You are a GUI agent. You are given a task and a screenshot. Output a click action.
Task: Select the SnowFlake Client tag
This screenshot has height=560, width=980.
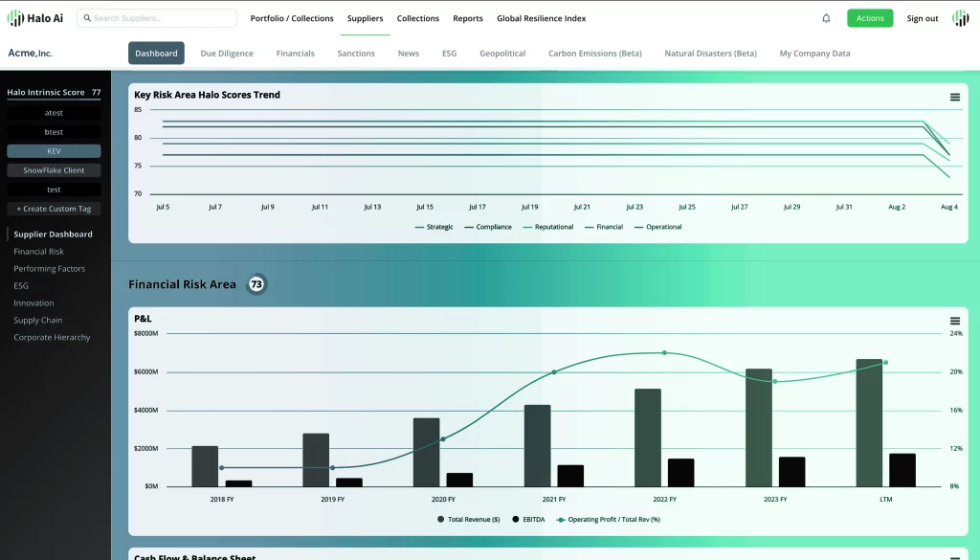[54, 170]
